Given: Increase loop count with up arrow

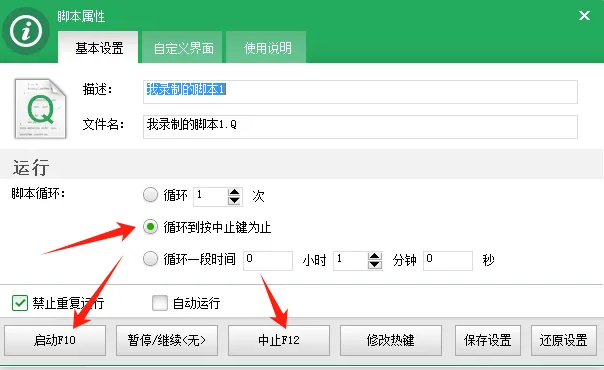Looking at the screenshot, I should [x=234, y=192].
